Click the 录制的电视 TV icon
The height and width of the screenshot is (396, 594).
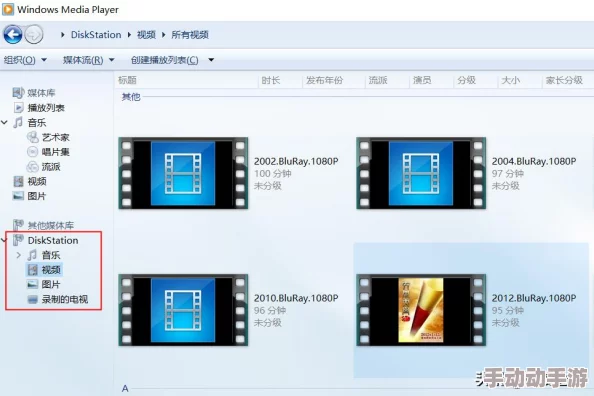33,299
